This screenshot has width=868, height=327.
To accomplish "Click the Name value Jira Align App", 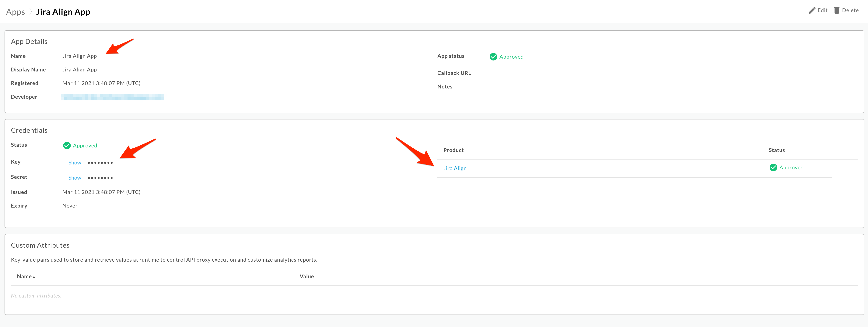I will 79,56.
